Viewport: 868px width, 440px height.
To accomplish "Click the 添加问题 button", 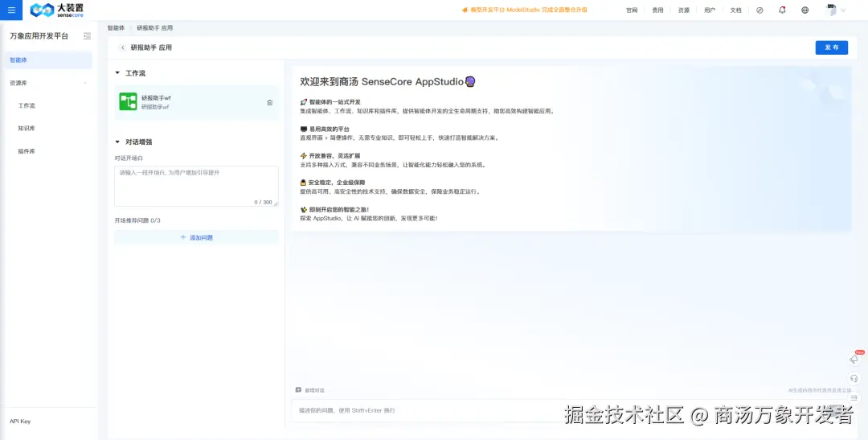I will click(x=197, y=237).
